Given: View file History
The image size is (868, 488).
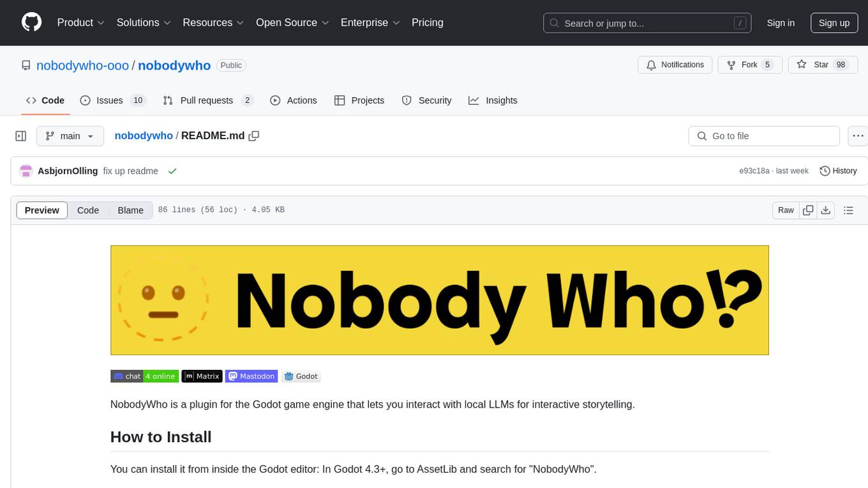Looking at the screenshot, I should coord(838,171).
